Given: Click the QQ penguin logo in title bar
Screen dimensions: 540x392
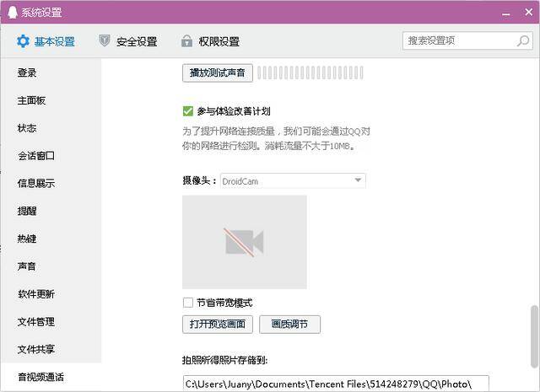Looking at the screenshot, I should pos(12,13).
